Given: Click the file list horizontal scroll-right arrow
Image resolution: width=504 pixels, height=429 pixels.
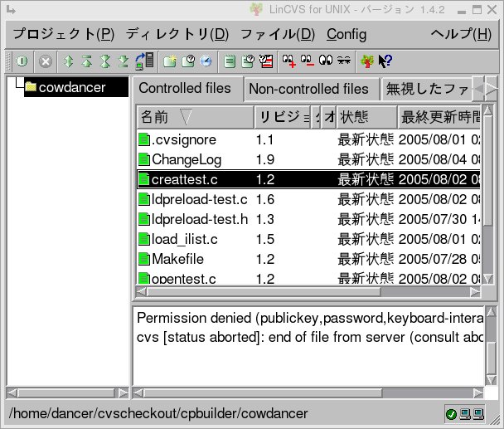Looking at the screenshot, I should click(475, 292).
